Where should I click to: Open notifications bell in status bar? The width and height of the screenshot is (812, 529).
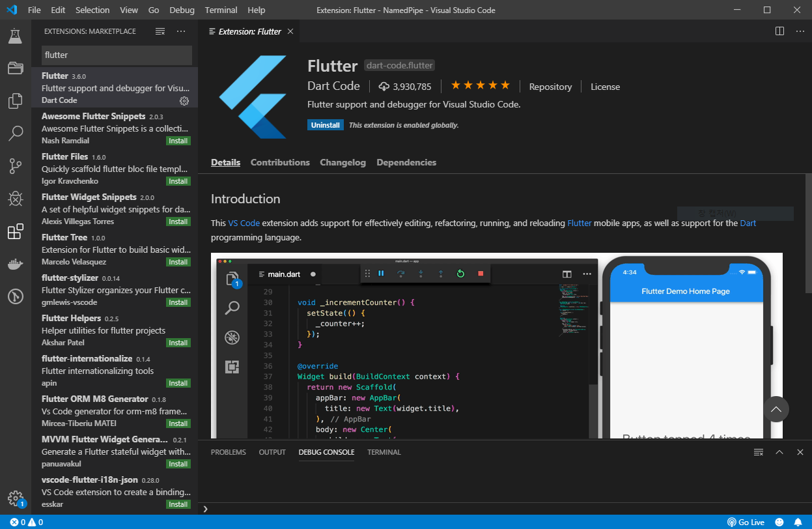click(798, 522)
